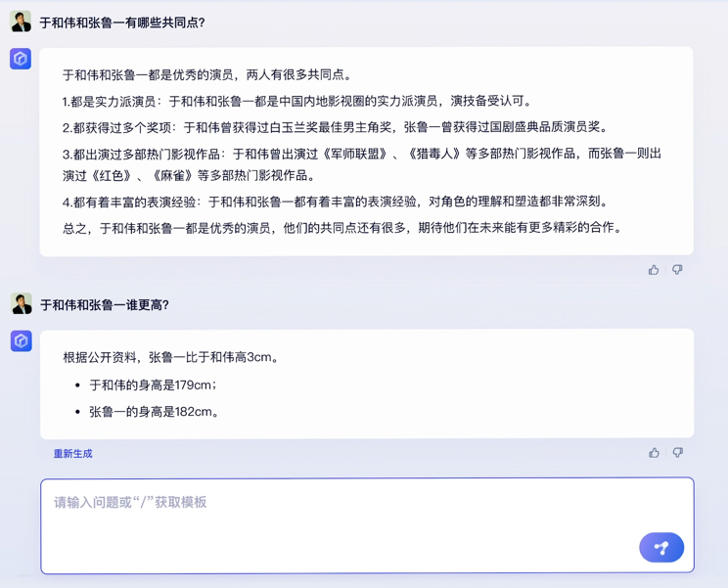Thumbs up the height comparison answer
The height and width of the screenshot is (588, 728).
coord(655,452)
